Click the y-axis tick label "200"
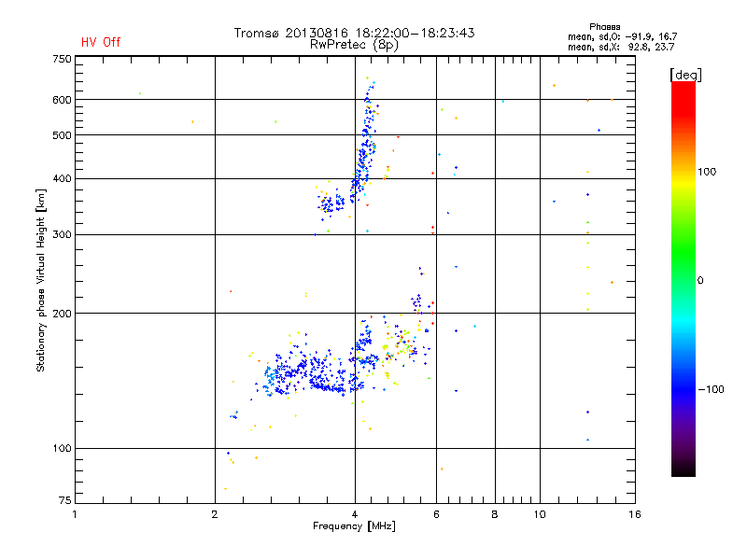 click(x=62, y=314)
